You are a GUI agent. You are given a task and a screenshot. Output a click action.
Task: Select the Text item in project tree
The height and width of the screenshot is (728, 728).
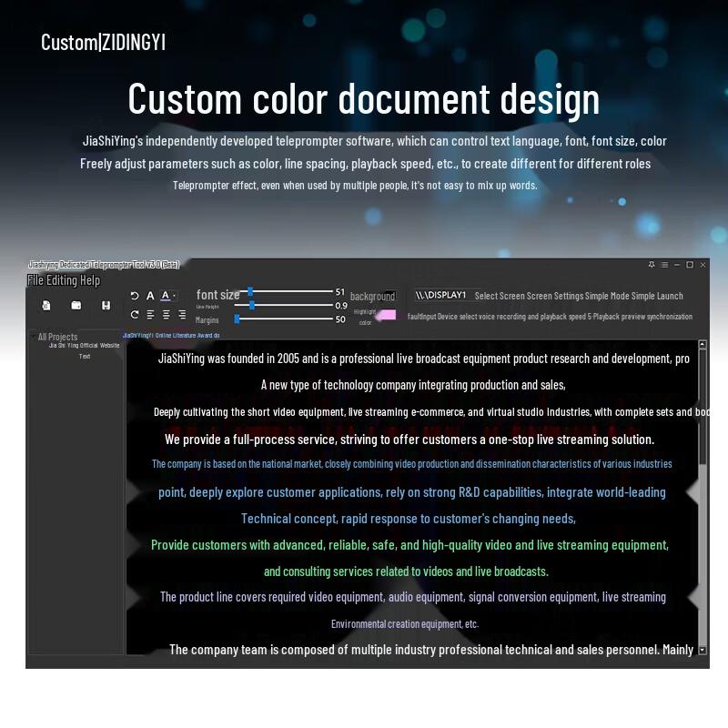pyautogui.click(x=85, y=357)
